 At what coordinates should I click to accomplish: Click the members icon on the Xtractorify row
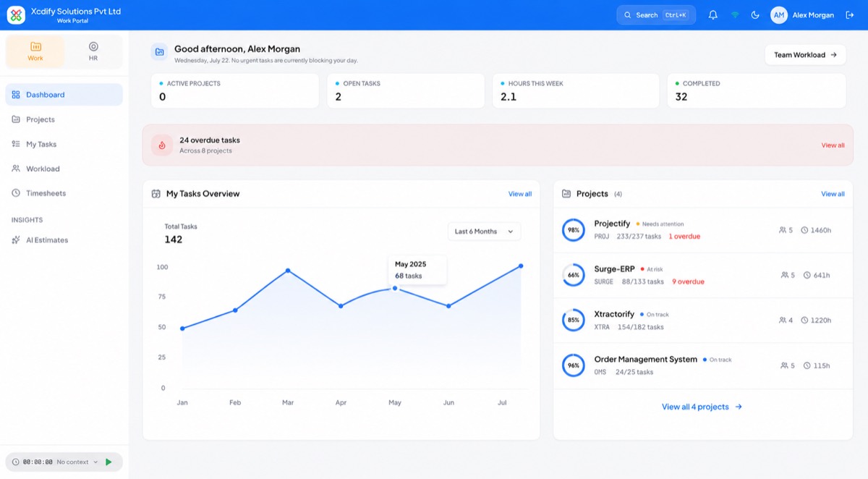point(783,320)
